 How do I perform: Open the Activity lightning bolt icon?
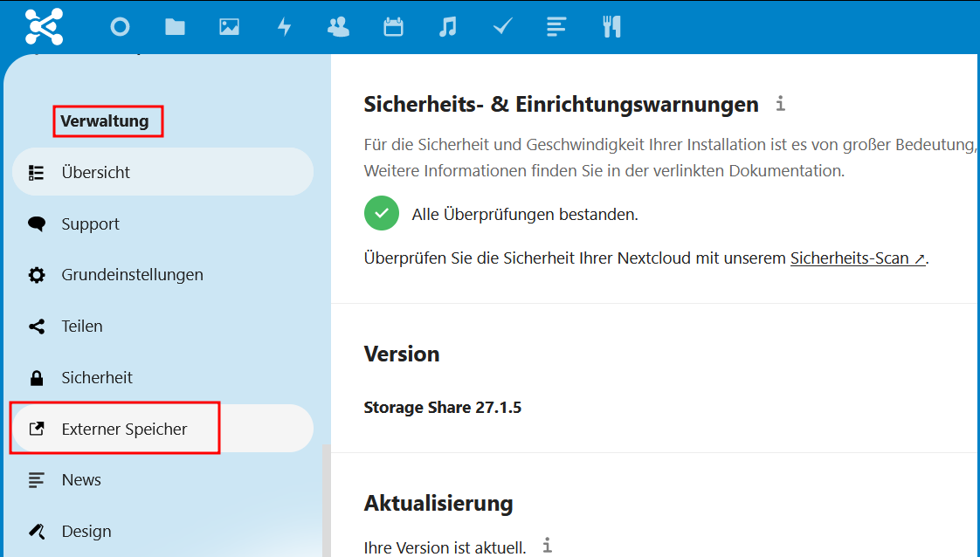(284, 27)
